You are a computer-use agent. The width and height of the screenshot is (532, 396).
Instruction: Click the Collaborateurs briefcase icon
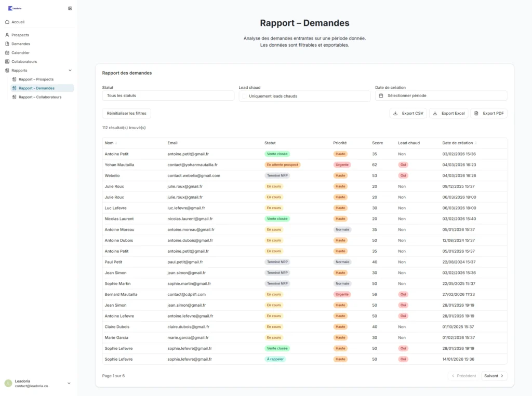tap(7, 61)
